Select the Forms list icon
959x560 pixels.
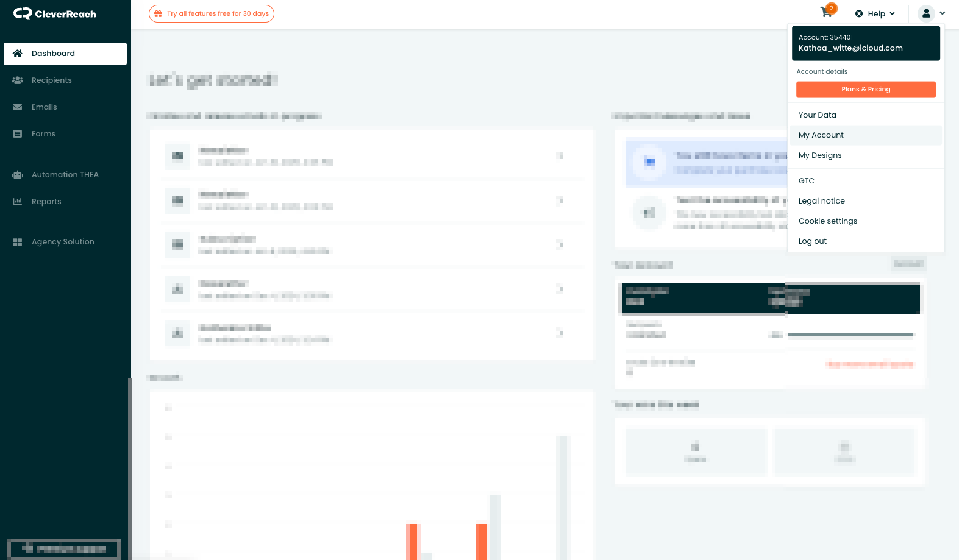(18, 134)
